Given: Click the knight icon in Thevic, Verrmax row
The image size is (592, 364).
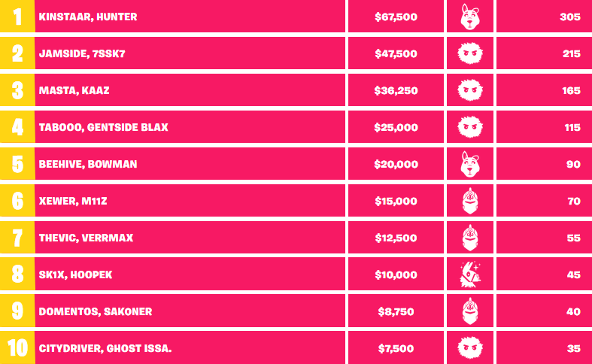Looking at the screenshot, I should coord(470,238).
